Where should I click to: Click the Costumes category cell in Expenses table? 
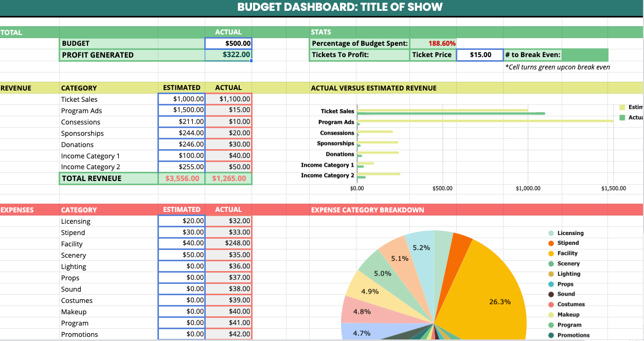(x=109, y=300)
